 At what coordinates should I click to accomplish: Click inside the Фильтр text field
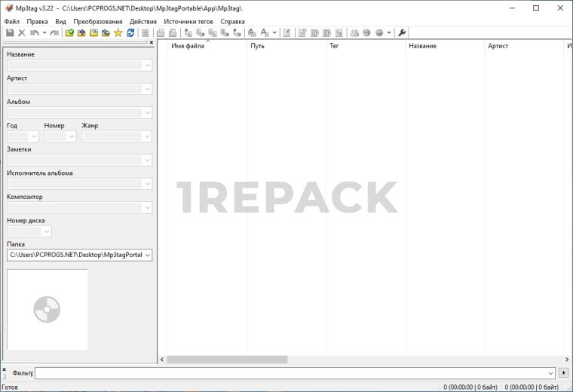click(294, 373)
